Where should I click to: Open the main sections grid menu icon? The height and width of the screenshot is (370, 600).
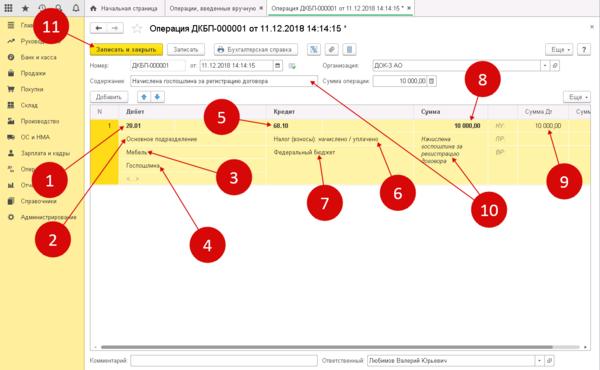[x=8, y=8]
